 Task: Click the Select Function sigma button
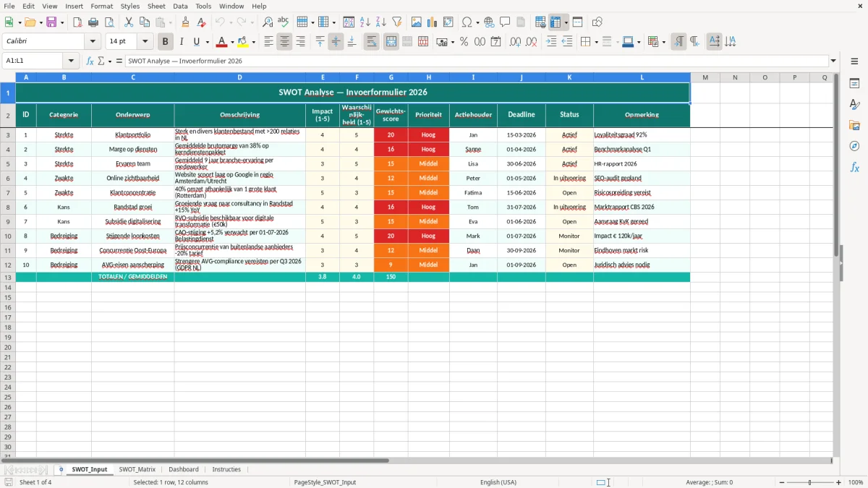pyautogui.click(x=101, y=61)
